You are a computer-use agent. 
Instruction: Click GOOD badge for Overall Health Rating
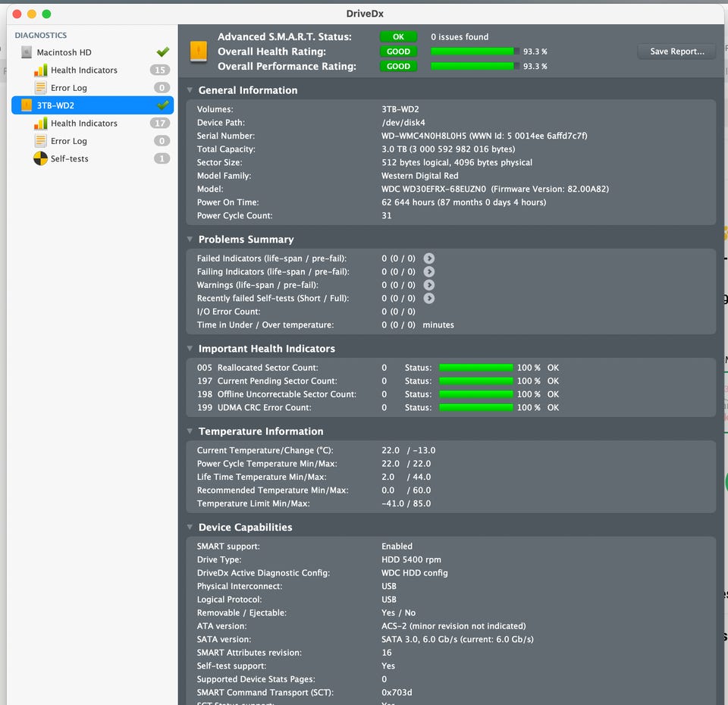[398, 52]
